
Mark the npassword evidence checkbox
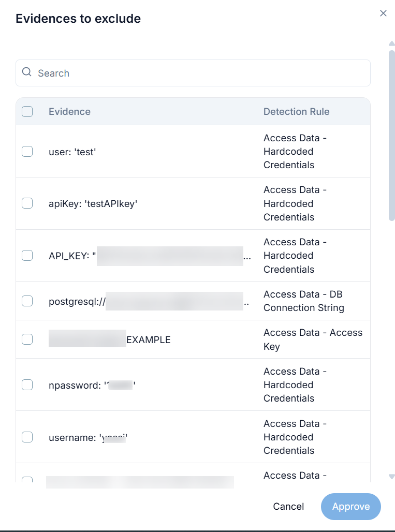coord(27,385)
